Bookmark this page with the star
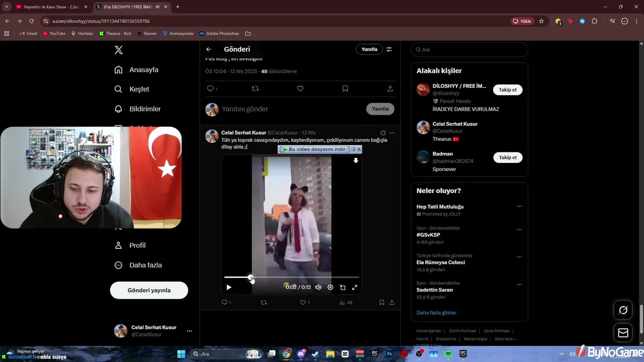Image resolution: width=644 pixels, height=362 pixels. click(541, 21)
